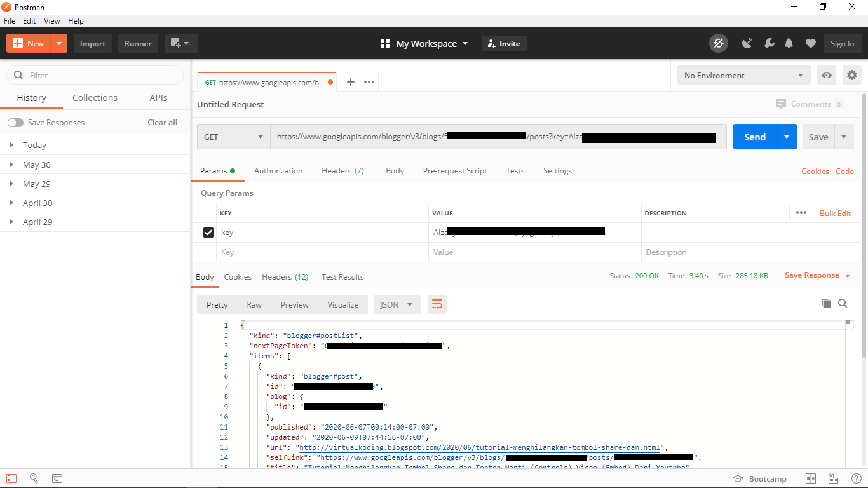
Task: Open the Edit menu
Action: click(29, 21)
